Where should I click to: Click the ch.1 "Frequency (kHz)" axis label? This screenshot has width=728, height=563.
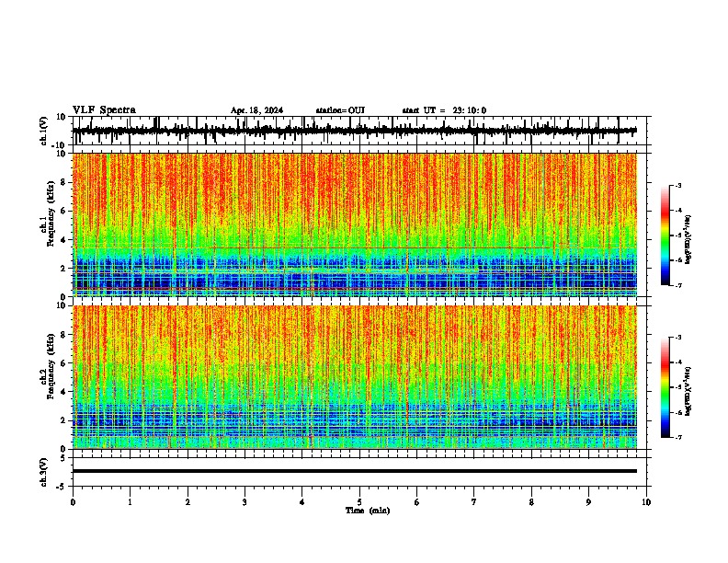[51, 213]
